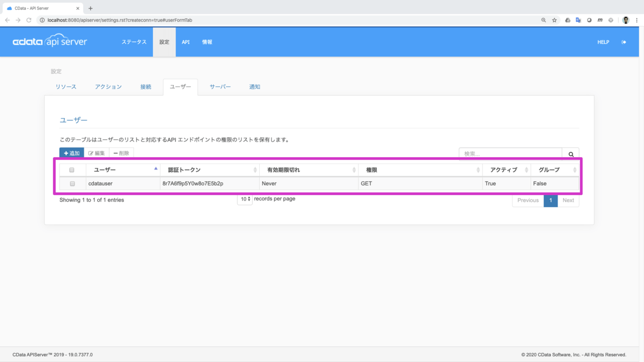
Task: Click browser back arrow
Action: pyautogui.click(x=8, y=20)
